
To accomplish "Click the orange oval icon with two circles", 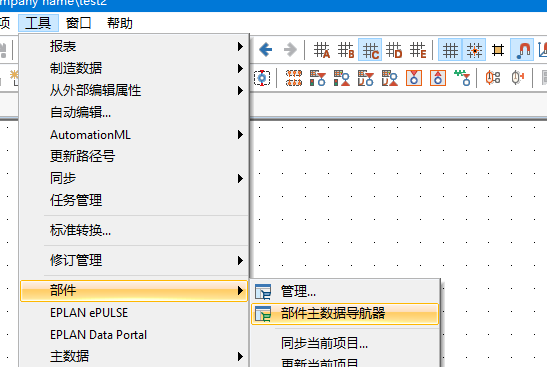I will coord(493,78).
